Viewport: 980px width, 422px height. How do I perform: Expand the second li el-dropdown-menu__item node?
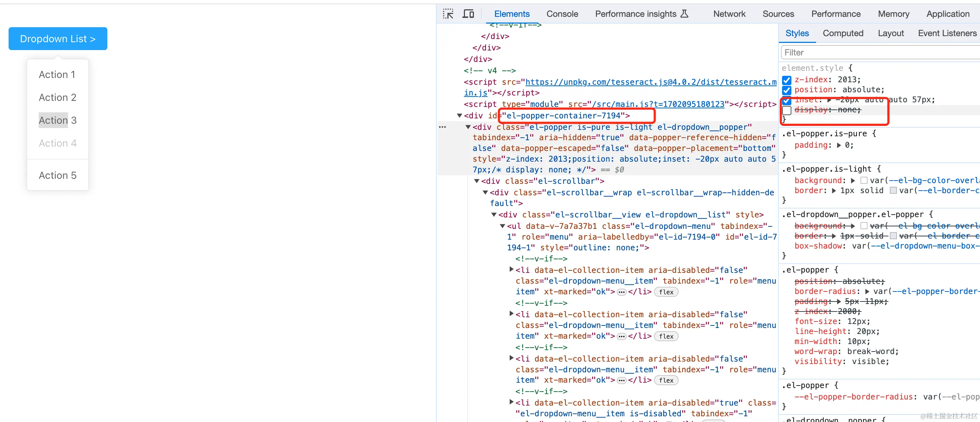click(512, 314)
